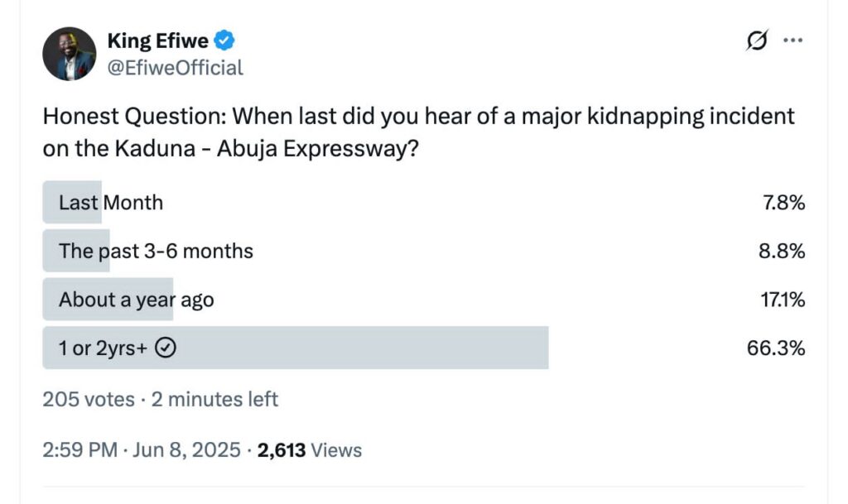Click the Grok slashed-circle icon

pos(757,40)
